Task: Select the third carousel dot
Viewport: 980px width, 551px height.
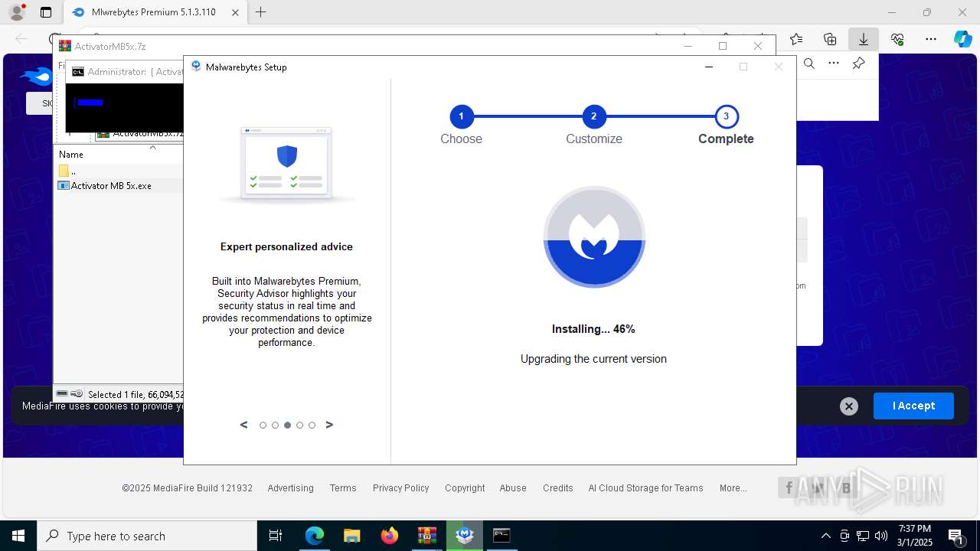Action: [x=287, y=425]
